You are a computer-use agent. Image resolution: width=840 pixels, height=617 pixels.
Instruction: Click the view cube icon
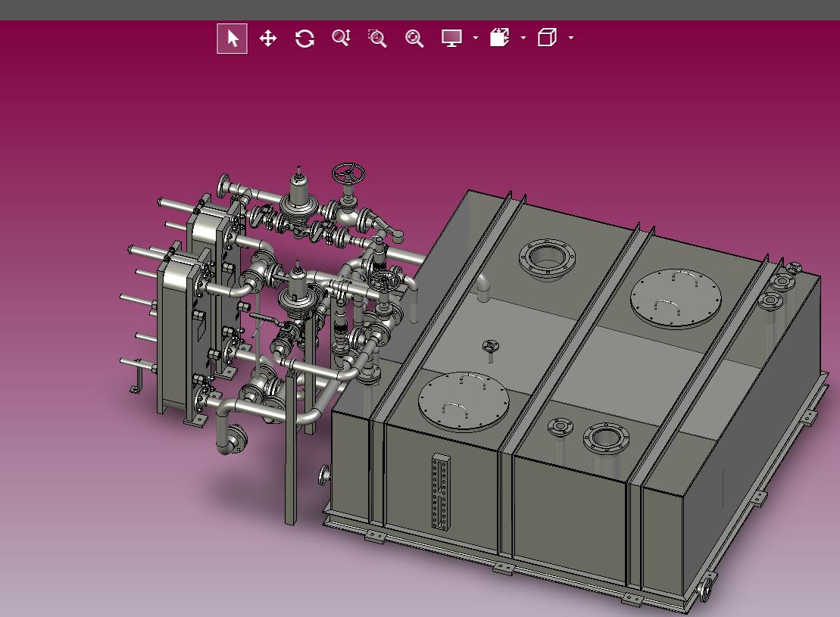coord(547,38)
